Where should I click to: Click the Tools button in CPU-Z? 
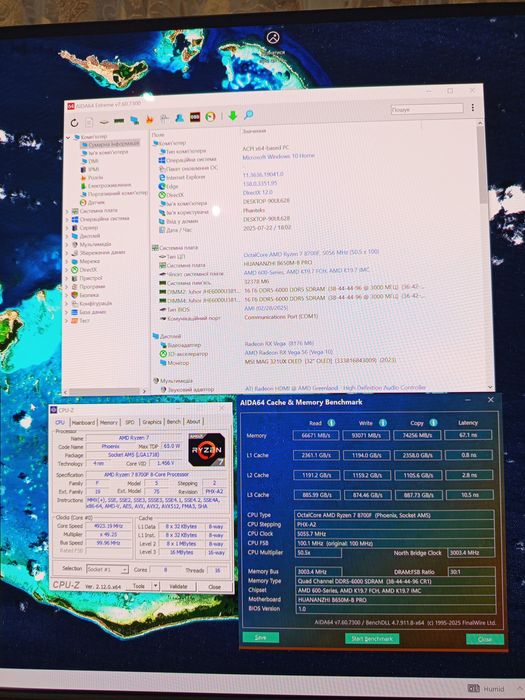tap(139, 586)
